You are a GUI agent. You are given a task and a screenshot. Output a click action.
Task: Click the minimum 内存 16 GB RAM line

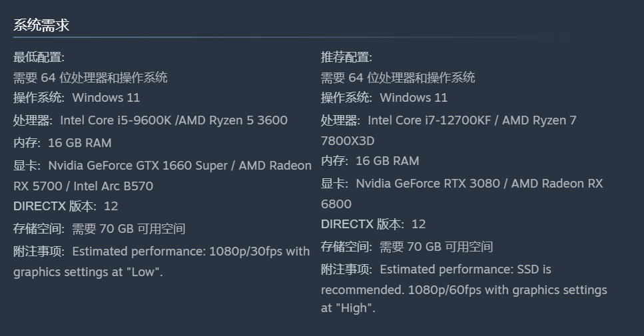point(63,142)
